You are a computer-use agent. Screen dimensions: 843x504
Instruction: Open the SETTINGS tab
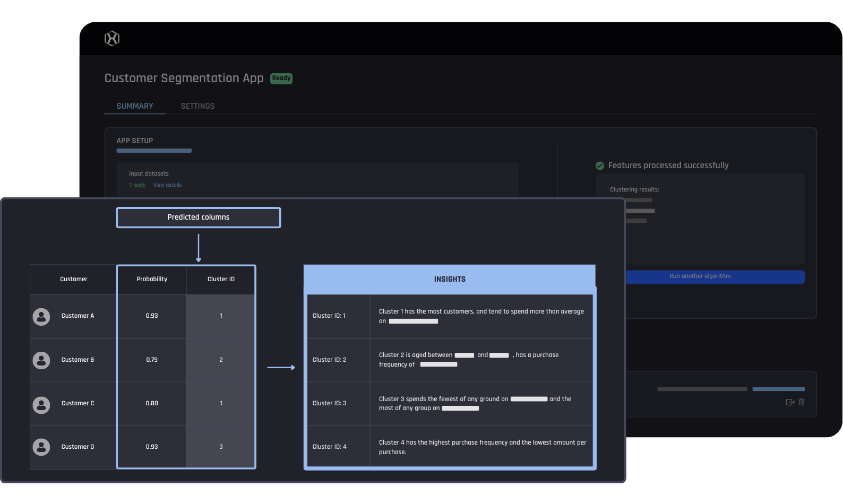click(x=197, y=106)
